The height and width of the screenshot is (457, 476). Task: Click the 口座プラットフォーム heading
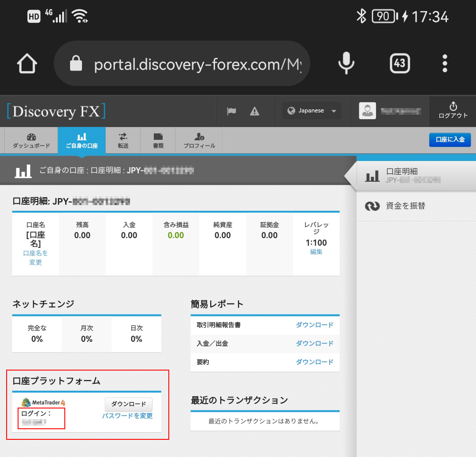(x=56, y=381)
